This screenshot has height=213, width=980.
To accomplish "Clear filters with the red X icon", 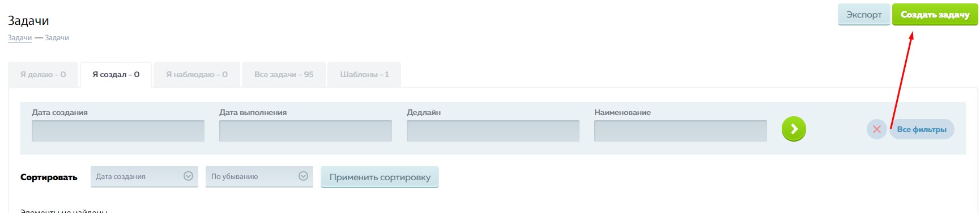I will 876,129.
